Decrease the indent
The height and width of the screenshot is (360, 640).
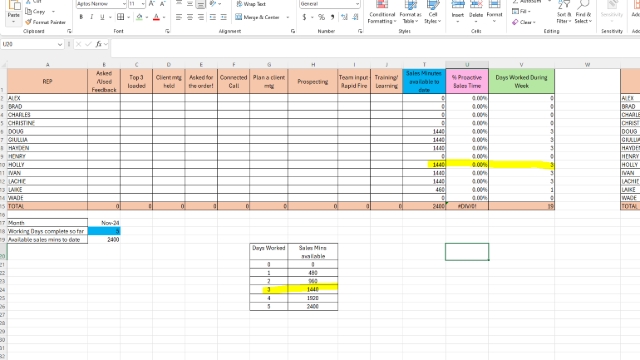tap(213, 17)
